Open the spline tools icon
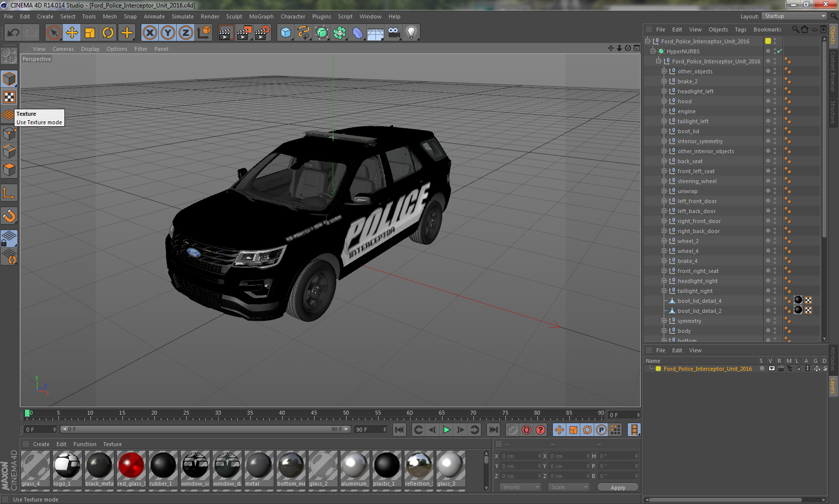 [304, 33]
